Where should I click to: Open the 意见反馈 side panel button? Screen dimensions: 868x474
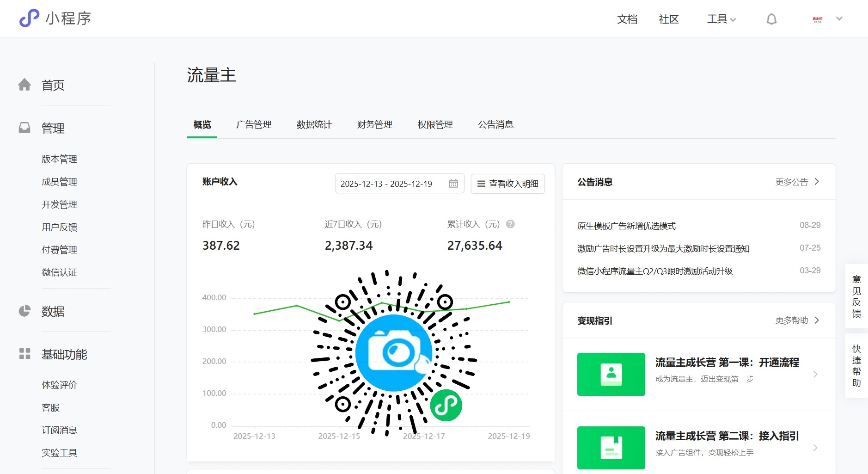tap(856, 296)
